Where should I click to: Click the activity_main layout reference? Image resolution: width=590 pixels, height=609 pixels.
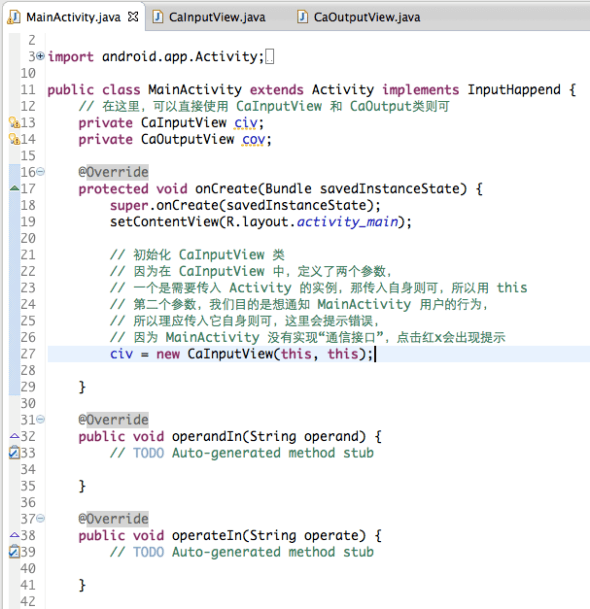pyautogui.click(x=348, y=222)
